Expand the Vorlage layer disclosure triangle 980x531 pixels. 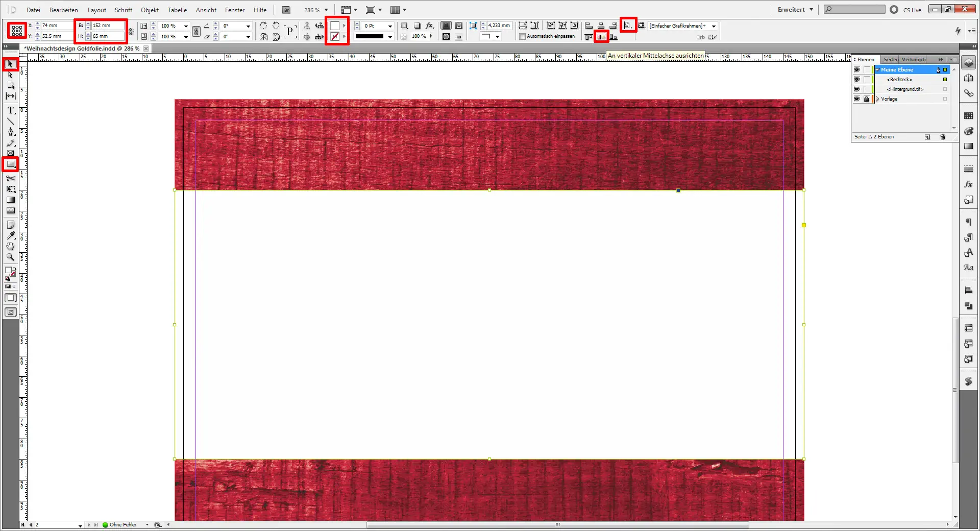click(x=877, y=99)
